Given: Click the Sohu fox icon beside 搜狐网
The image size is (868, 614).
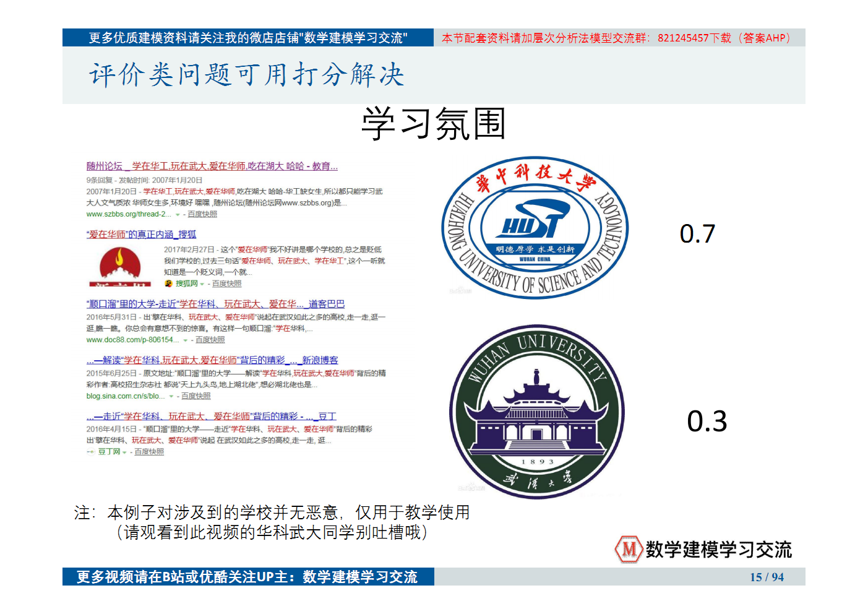Looking at the screenshot, I should 168,283.
